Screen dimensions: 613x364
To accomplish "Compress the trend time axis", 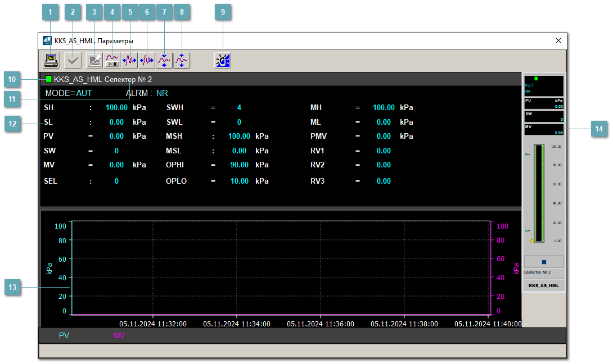I will [129, 60].
